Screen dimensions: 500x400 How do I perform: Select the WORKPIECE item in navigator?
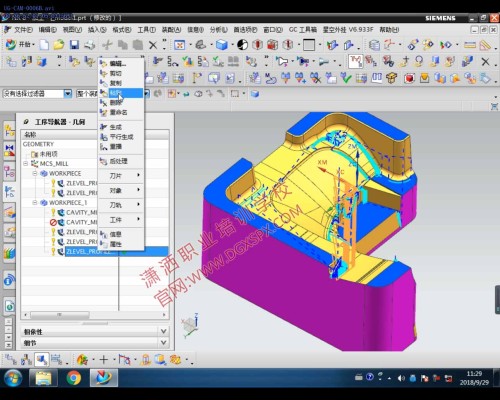pos(65,173)
